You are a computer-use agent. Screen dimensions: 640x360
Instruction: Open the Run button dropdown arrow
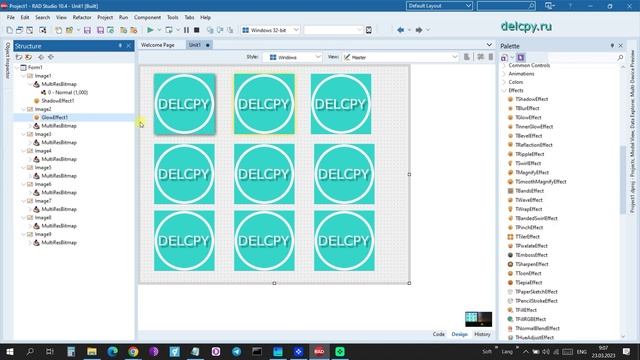(159, 30)
